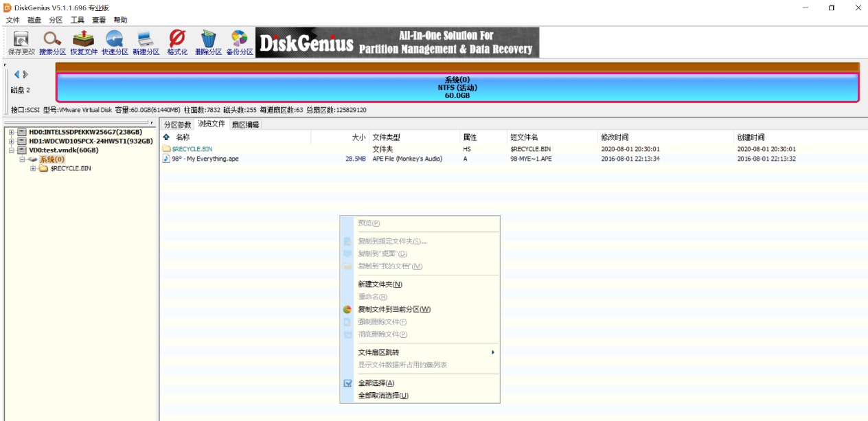Viewport: 868px width, 421px height.
Task: Click the HD0 disk icon in tree
Action: [22, 132]
